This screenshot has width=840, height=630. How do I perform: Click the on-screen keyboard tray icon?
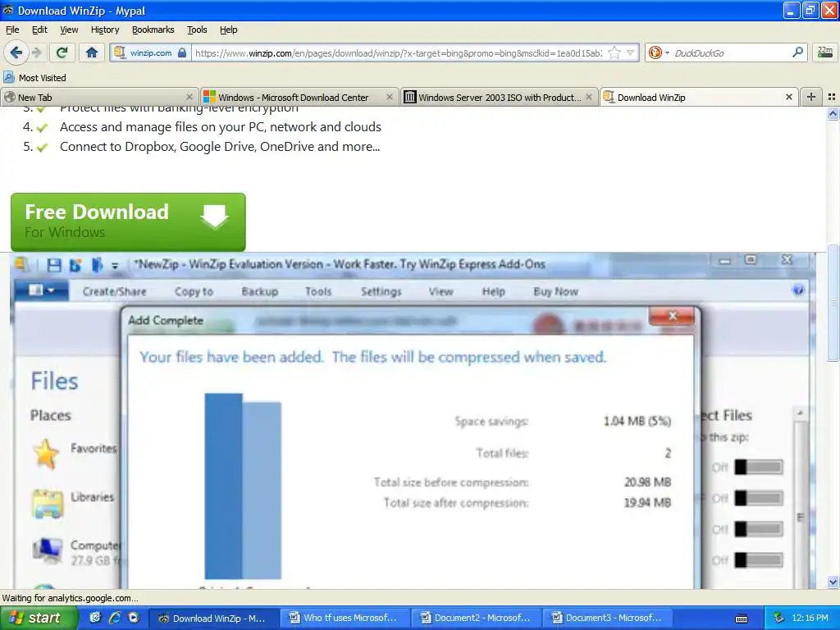(742, 619)
